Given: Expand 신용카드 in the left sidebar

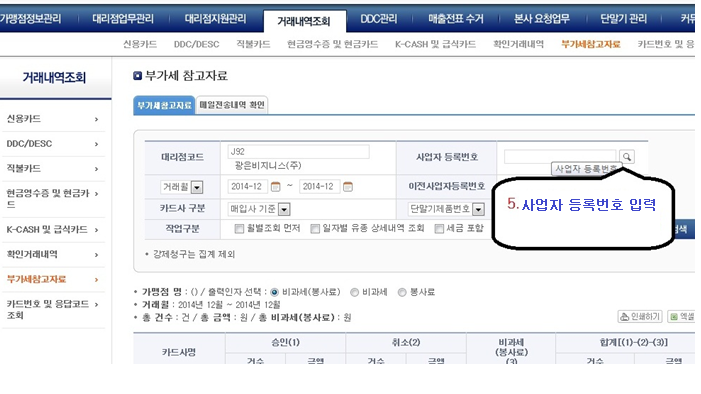Looking at the screenshot, I should pyautogui.click(x=53, y=119).
